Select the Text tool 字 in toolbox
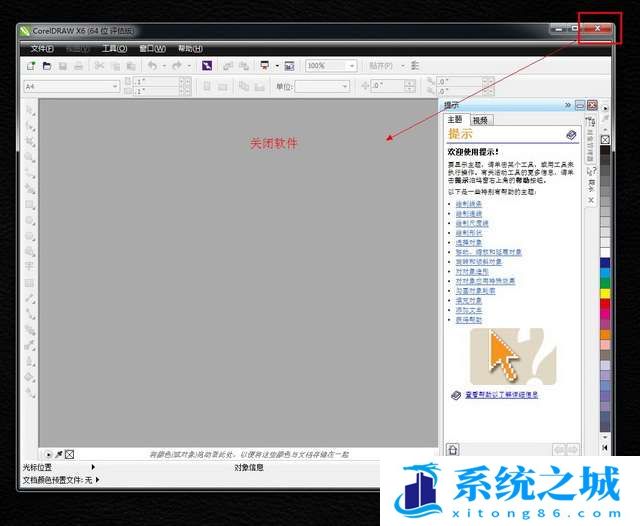Screen dimensions: 640x526 29,266
